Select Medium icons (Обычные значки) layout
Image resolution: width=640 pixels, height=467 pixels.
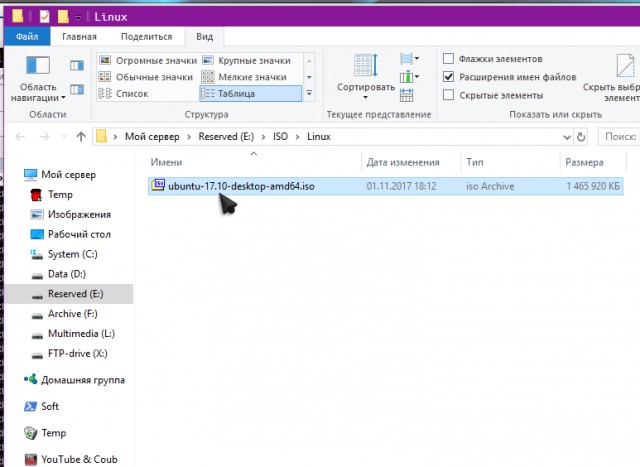point(146,77)
